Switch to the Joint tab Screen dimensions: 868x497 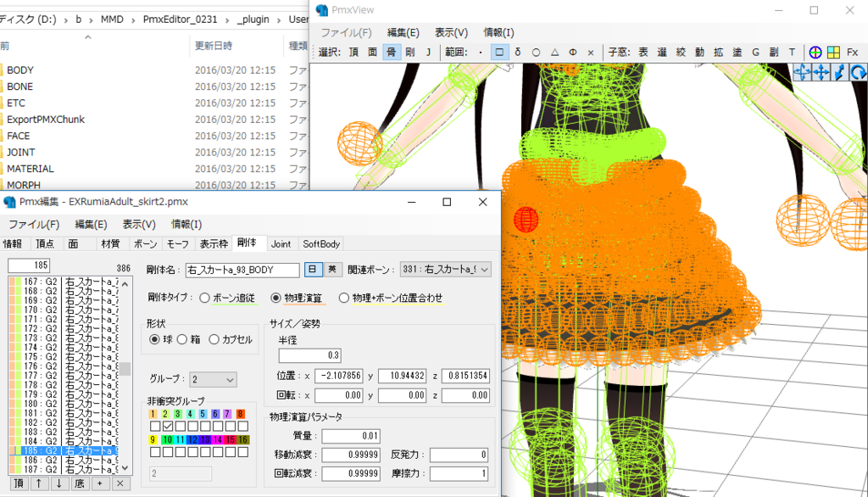click(281, 244)
